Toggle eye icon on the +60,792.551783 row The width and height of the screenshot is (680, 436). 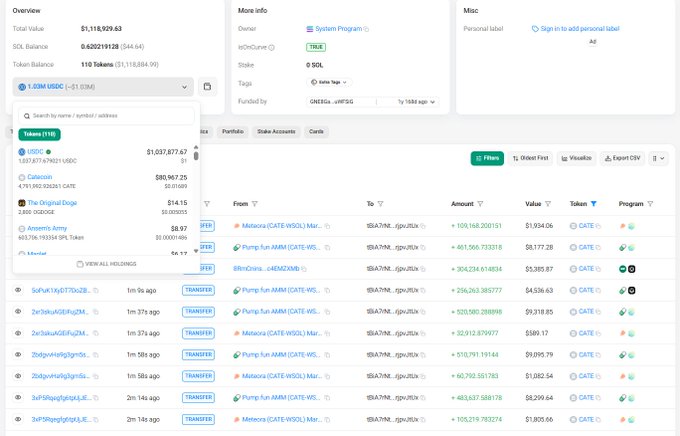[18, 376]
